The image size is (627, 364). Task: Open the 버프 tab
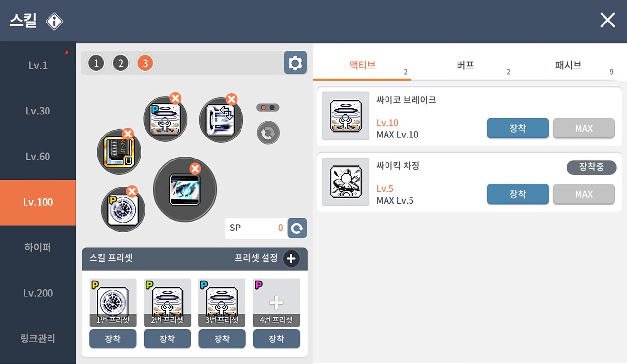(465, 65)
